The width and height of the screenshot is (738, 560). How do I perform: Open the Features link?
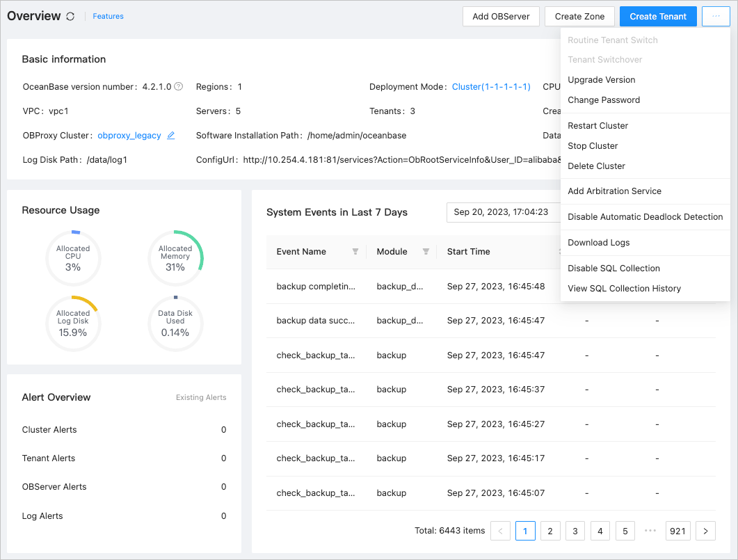pos(108,16)
